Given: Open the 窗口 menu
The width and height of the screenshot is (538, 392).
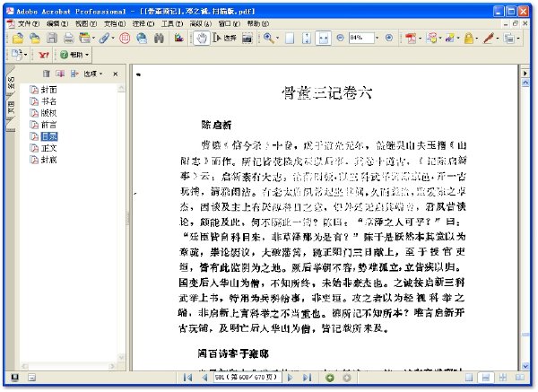Looking at the screenshot, I should point(230,23).
